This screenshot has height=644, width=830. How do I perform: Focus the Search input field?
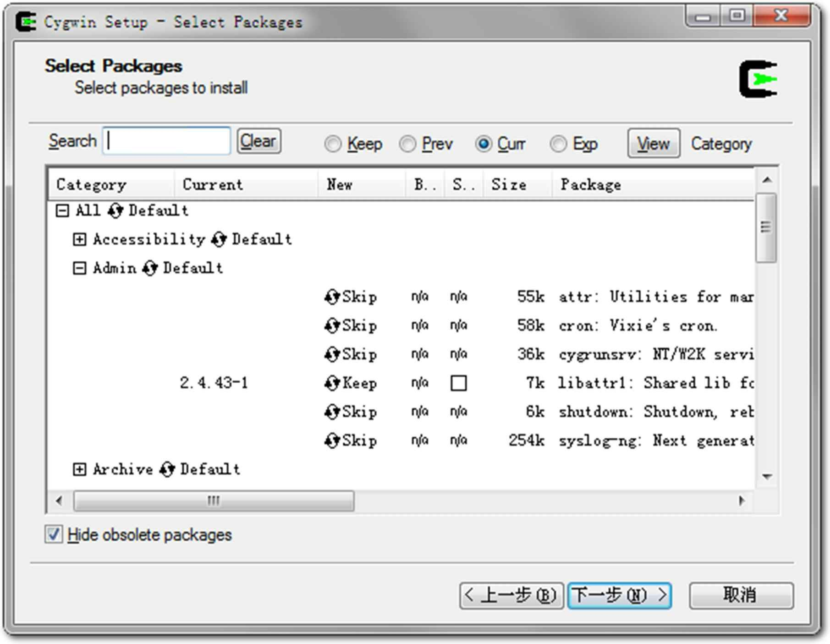tap(166, 141)
